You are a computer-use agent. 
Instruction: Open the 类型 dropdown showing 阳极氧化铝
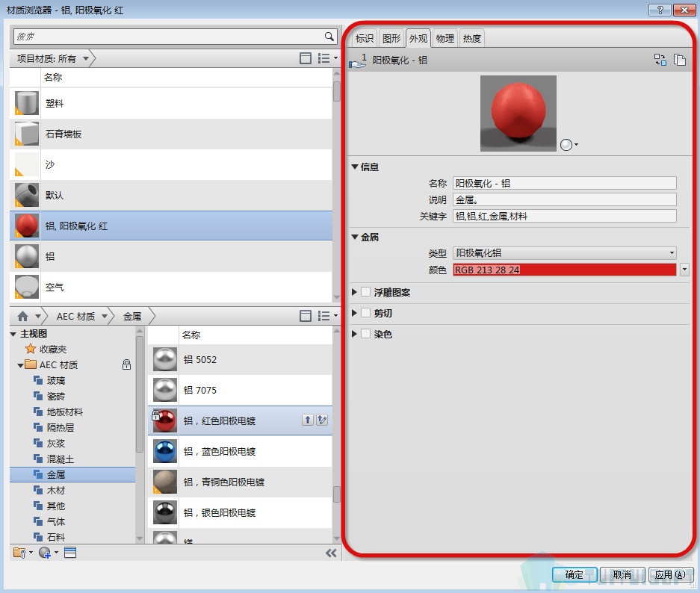tap(564, 253)
